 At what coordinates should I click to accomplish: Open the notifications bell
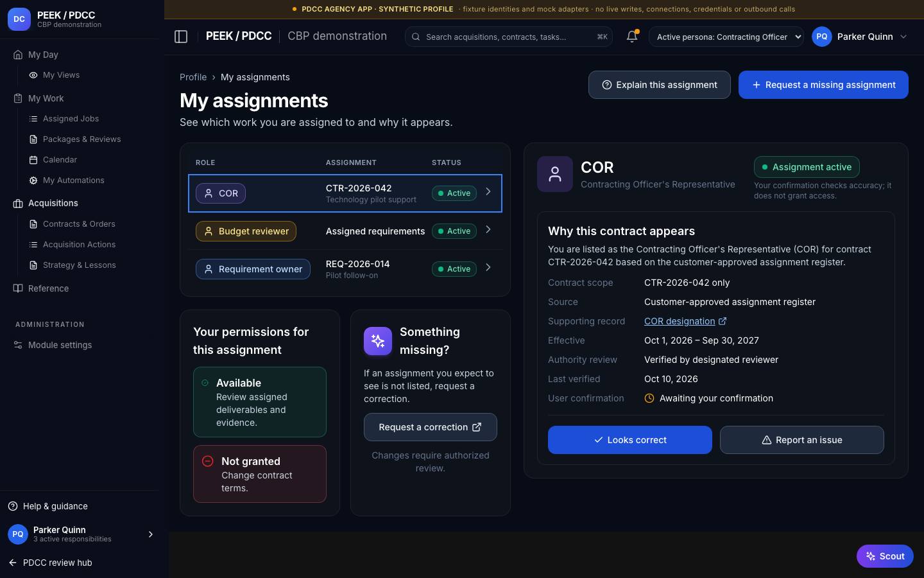click(632, 37)
